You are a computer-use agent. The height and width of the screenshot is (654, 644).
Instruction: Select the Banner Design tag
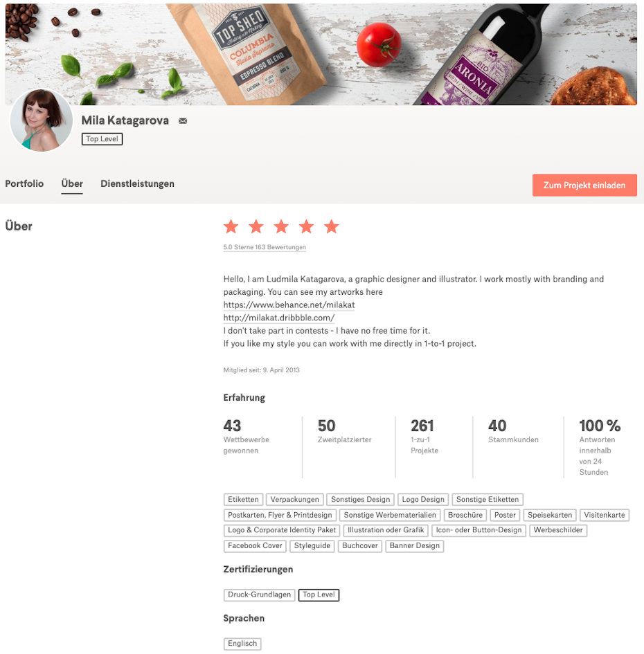[x=415, y=546]
